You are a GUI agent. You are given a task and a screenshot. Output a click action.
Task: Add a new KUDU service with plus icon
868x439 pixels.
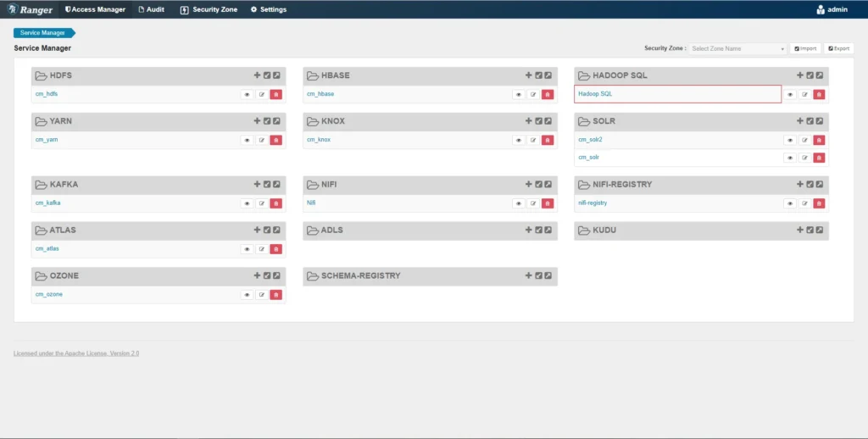800,230
